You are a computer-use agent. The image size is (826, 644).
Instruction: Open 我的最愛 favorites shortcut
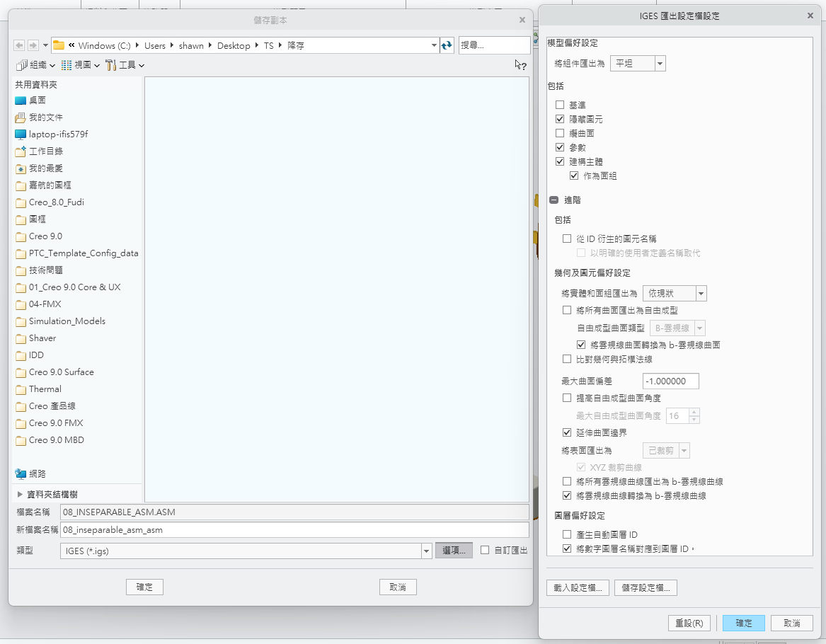pos(45,168)
